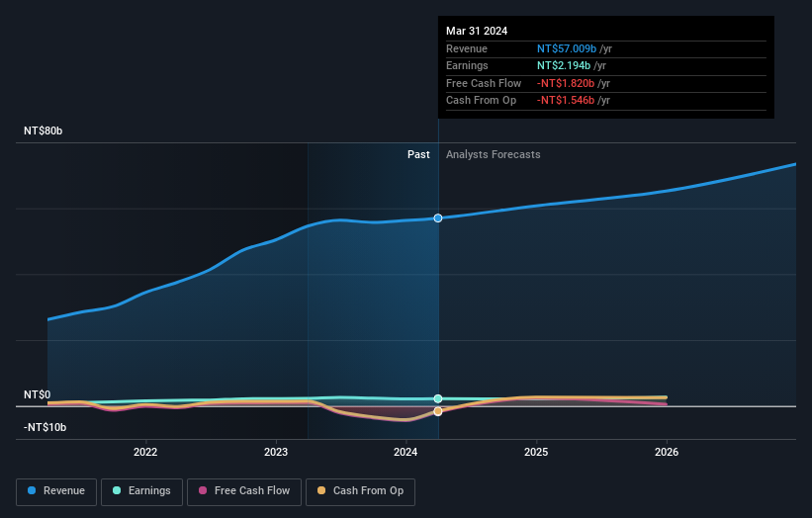The height and width of the screenshot is (518, 812).
Task: Click the 2025 x-axis label
Action: coord(536,452)
